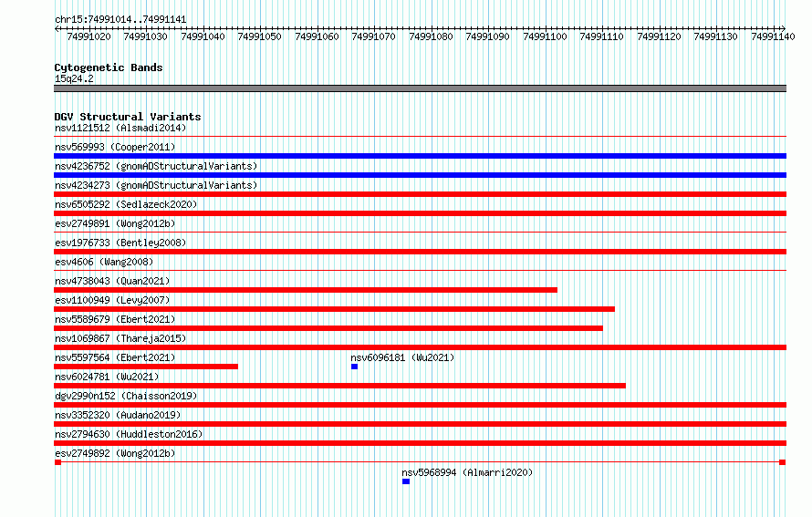Click ruler position 74991070
The width and height of the screenshot is (812, 517).
373,36
